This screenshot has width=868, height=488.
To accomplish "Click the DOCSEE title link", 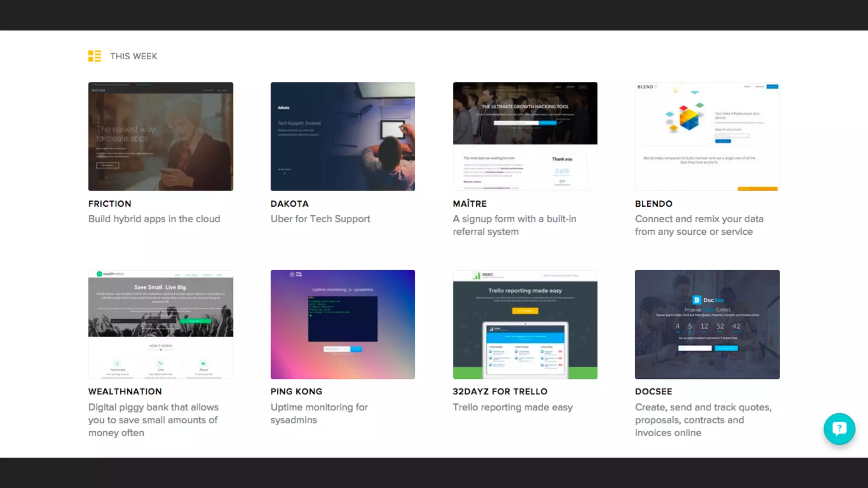I will (x=654, y=391).
